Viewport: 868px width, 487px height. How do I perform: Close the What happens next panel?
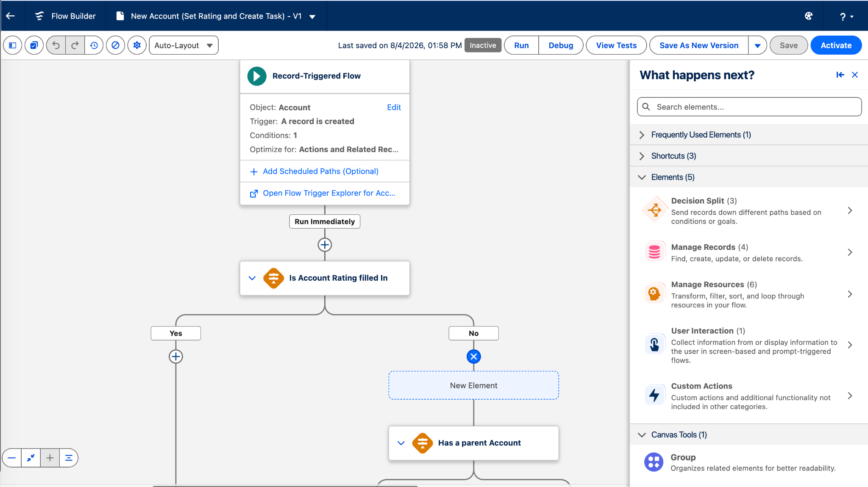point(855,75)
